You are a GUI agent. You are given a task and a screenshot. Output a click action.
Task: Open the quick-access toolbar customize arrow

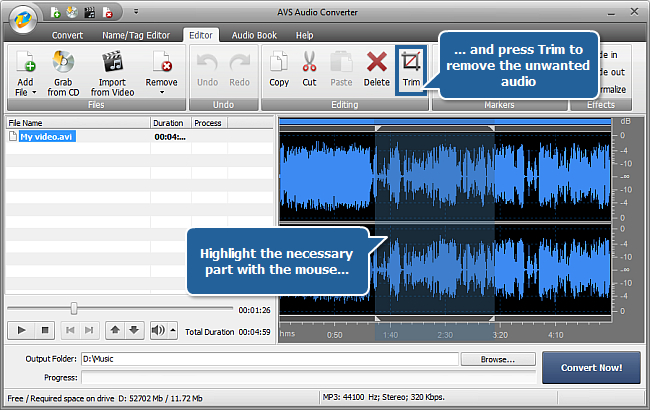pyautogui.click(x=136, y=12)
